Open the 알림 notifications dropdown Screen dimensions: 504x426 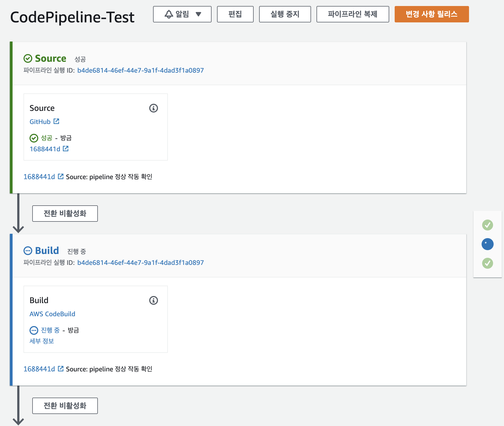coord(182,14)
